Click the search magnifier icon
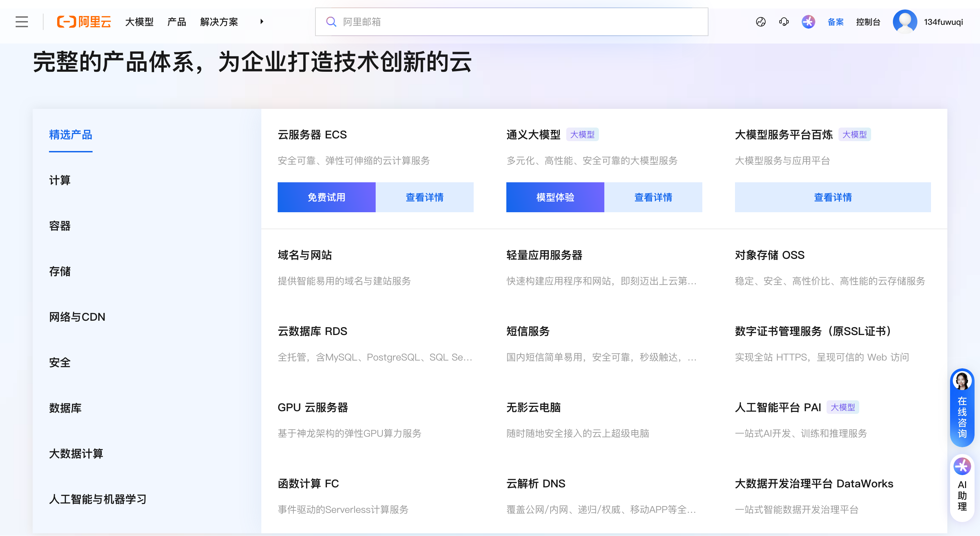Image resolution: width=980 pixels, height=536 pixels. click(x=331, y=22)
